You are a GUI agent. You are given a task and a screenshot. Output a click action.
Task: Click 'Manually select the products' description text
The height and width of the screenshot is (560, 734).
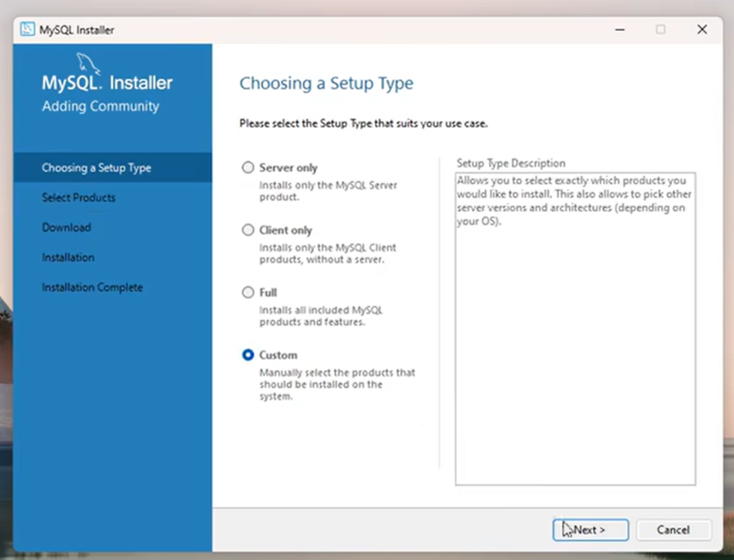coord(337,384)
